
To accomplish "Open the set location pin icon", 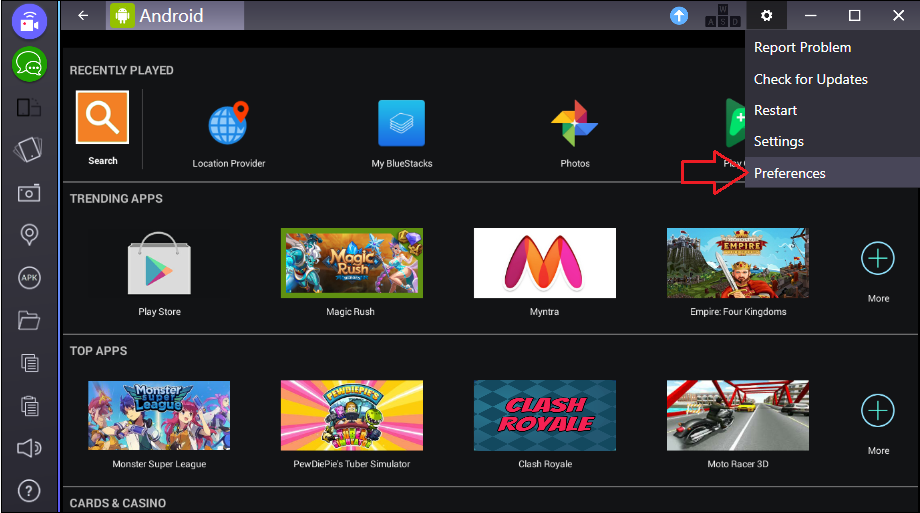I will tap(29, 235).
